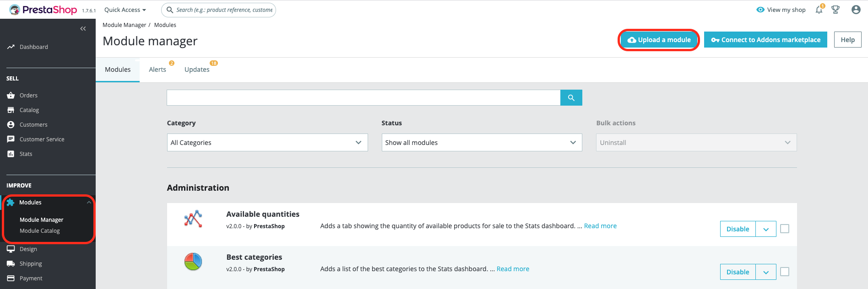Expand actions arrow for Available quantities module

766,229
